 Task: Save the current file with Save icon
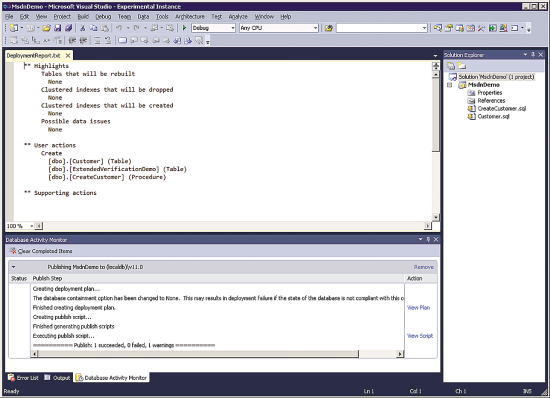[58, 28]
